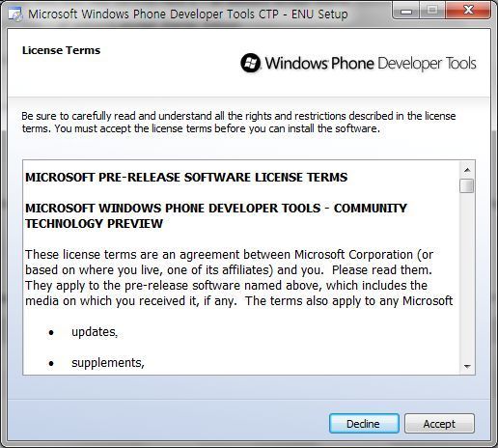Viewport: 498px width, 448px height.
Task: Click the 'supplements,' bullet item
Action: click(108, 363)
